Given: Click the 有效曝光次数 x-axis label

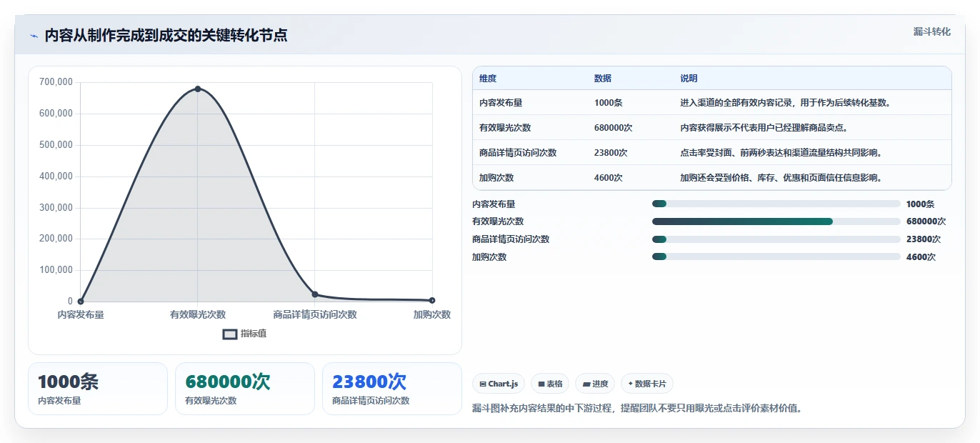Looking at the screenshot, I should point(198,314).
